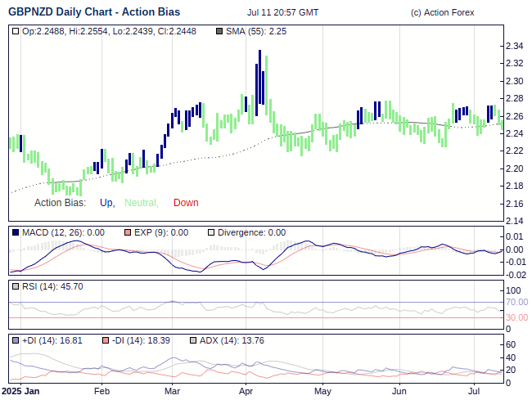Select the 'Neutral' Action Bias label
Screen dimensions: 532x400
[x=141, y=203]
